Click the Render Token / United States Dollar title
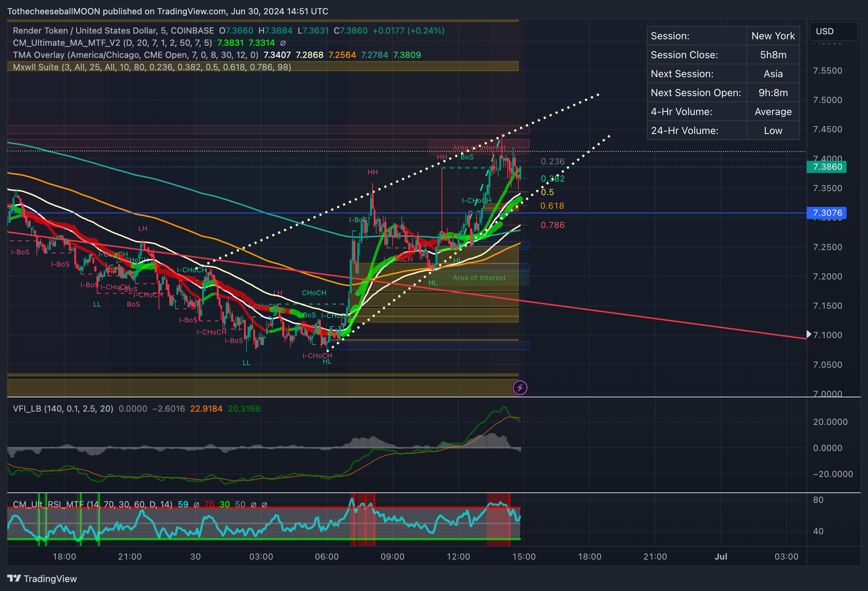Image resolution: width=868 pixels, height=591 pixels. [x=114, y=31]
